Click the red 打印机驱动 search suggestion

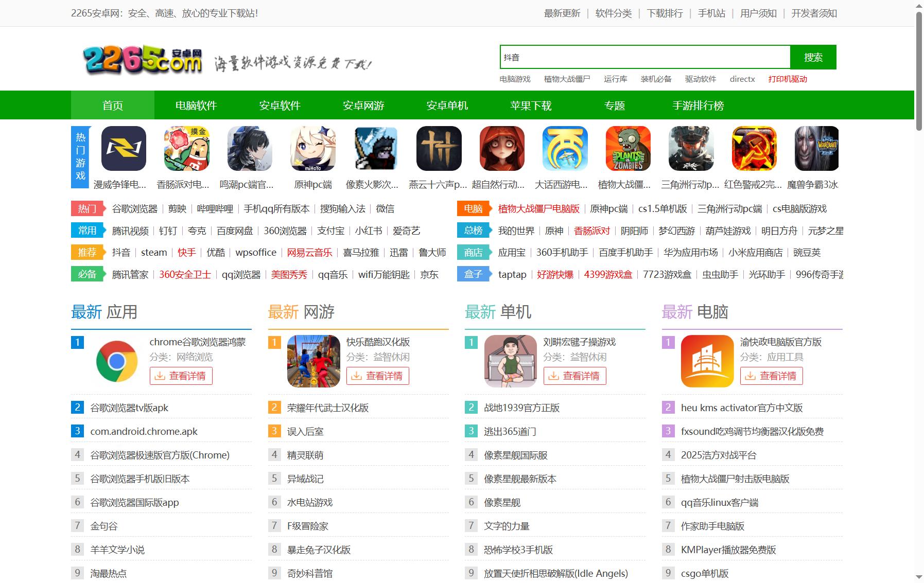(788, 79)
